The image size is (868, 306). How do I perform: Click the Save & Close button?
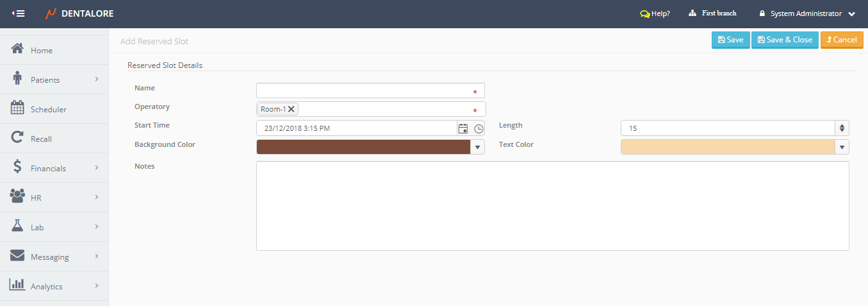pos(784,40)
